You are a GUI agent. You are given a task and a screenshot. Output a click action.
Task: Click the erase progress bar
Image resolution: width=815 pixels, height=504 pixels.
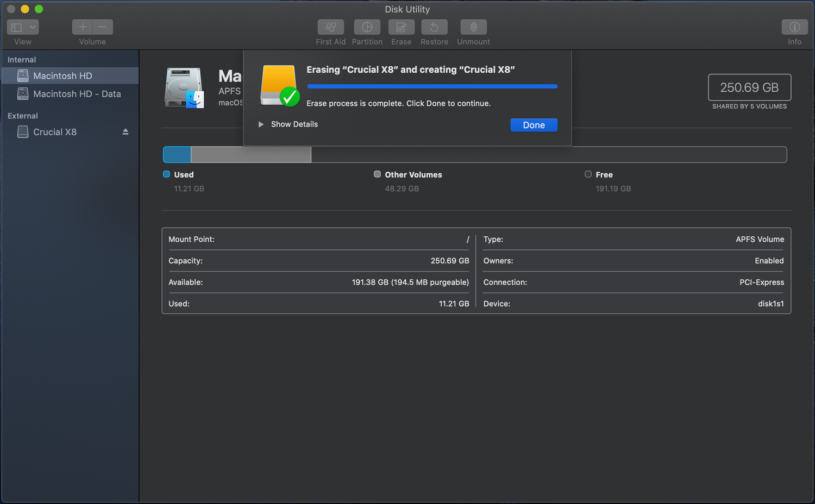click(432, 86)
